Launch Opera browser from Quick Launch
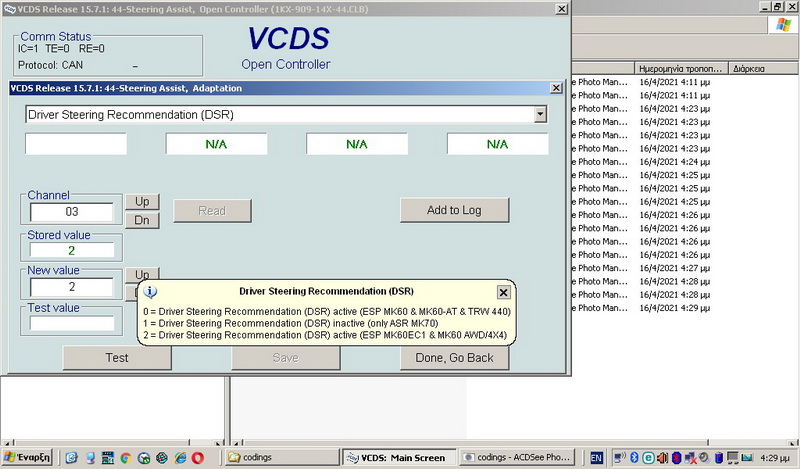The height and width of the screenshot is (469, 800). [198, 458]
